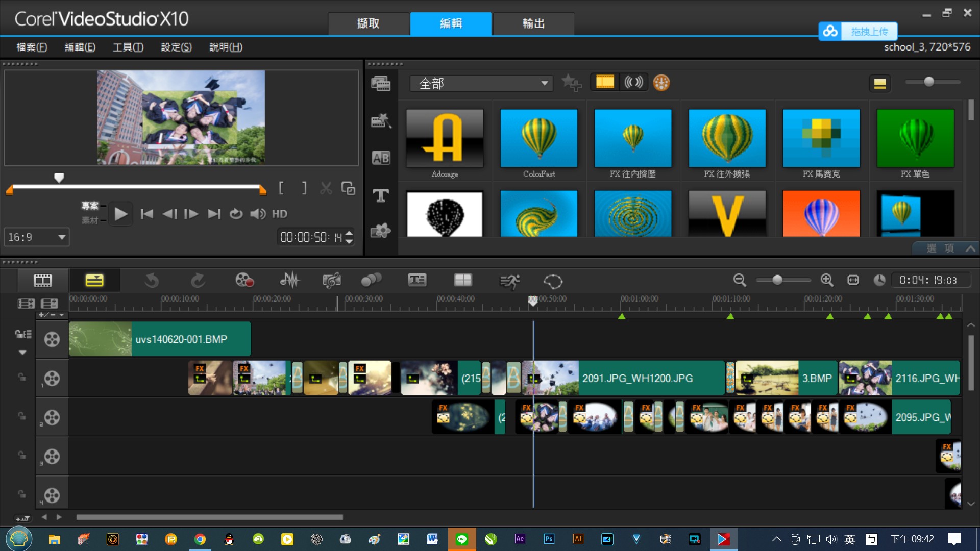Click the Add to Favorites star icon
980x551 pixels.
click(572, 83)
